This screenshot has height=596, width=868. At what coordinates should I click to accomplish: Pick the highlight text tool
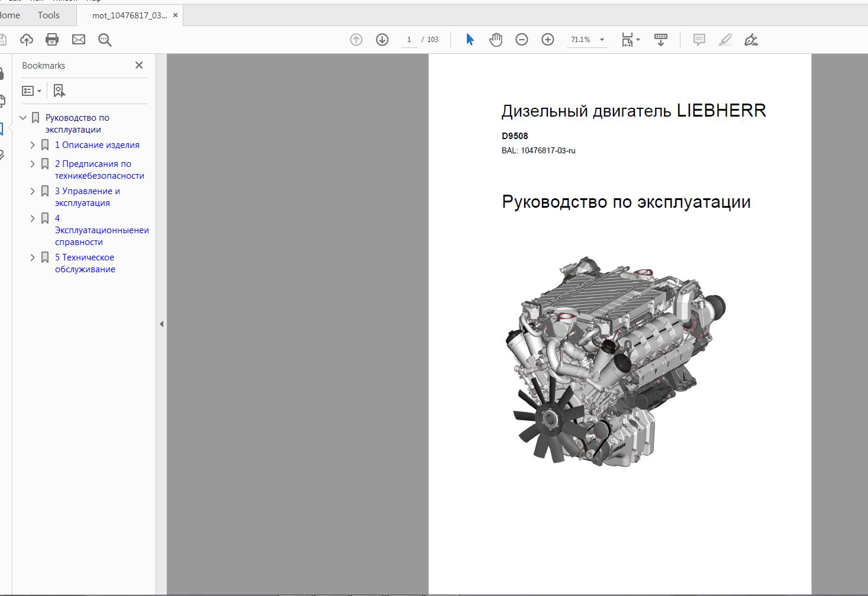coord(725,40)
